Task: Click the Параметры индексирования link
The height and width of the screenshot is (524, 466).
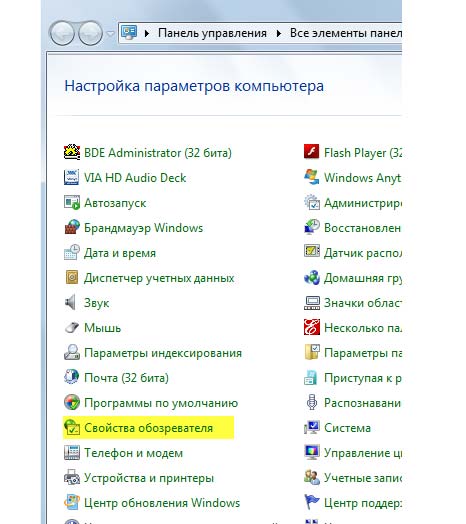Action: coord(163,353)
